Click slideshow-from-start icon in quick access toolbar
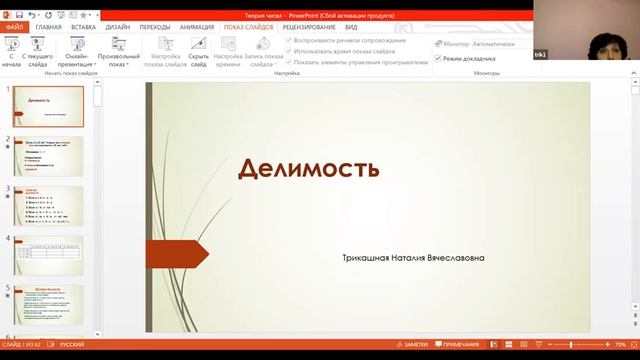640x360 pixels. click(x=61, y=15)
